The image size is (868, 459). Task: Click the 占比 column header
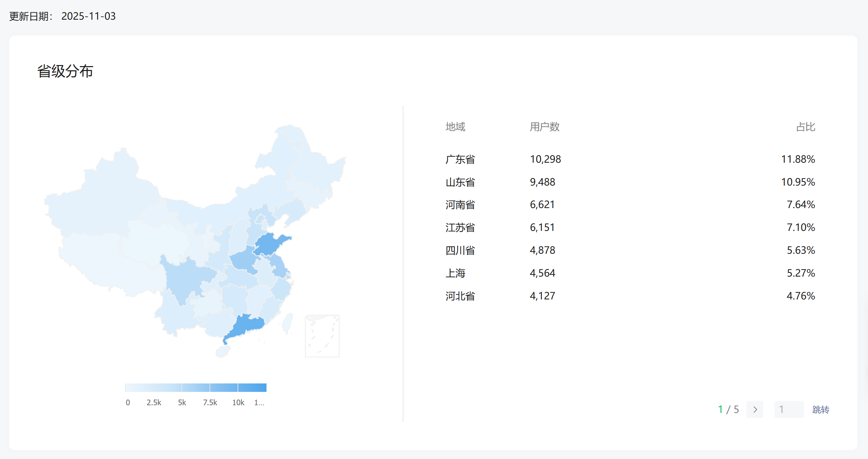point(805,127)
